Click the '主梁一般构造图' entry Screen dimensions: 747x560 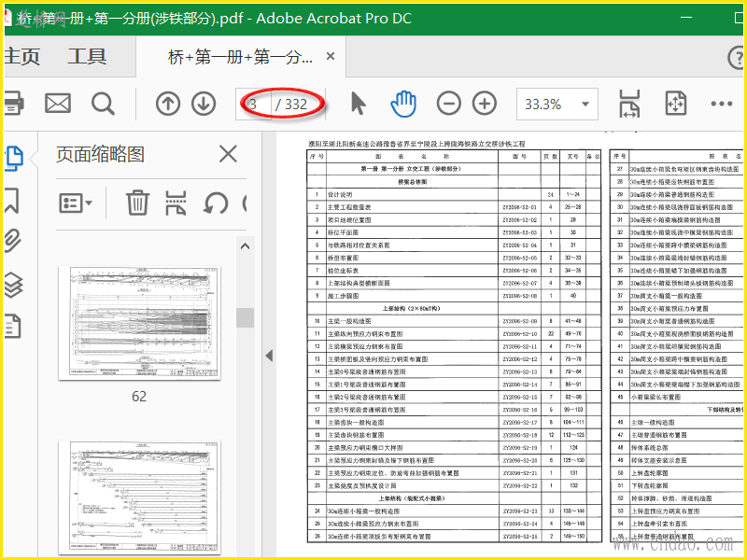[x=349, y=321]
